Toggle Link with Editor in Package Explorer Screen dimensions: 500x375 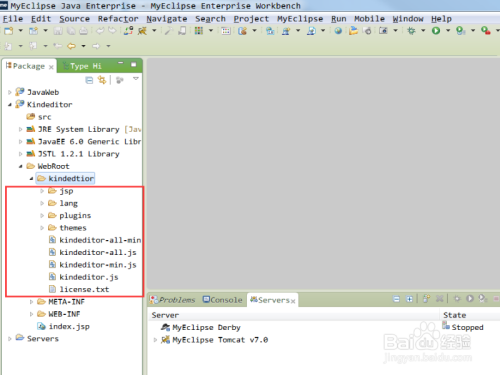[x=102, y=80]
